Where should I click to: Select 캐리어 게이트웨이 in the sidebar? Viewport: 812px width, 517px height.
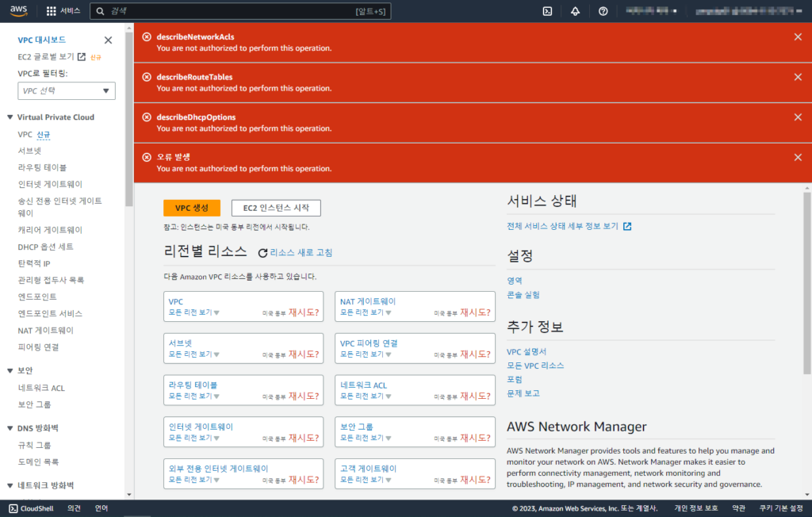[x=50, y=229]
